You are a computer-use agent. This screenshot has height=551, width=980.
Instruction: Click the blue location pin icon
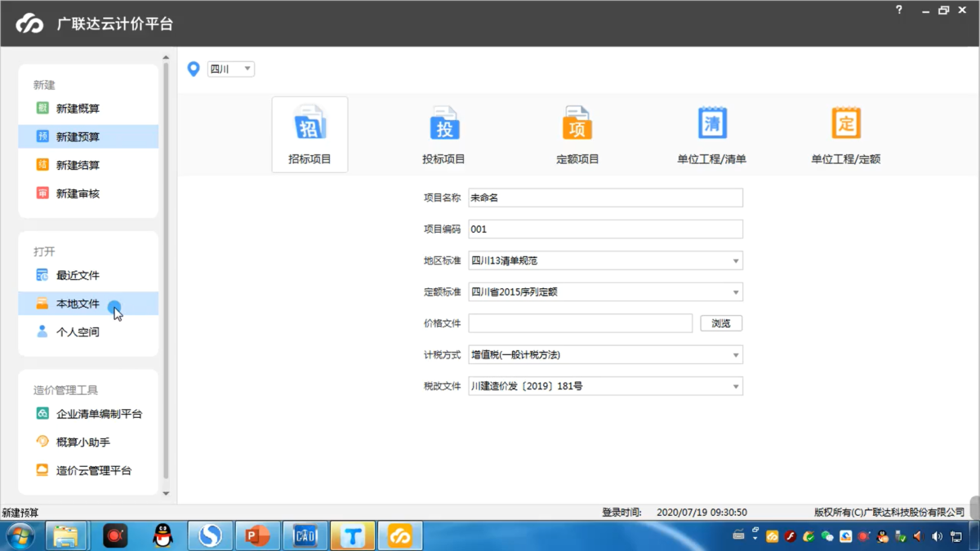(x=194, y=69)
